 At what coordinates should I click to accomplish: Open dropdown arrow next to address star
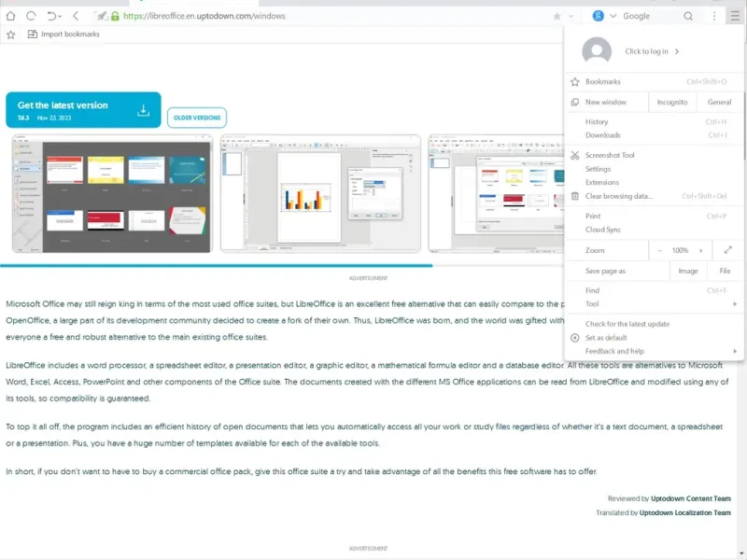point(571,17)
